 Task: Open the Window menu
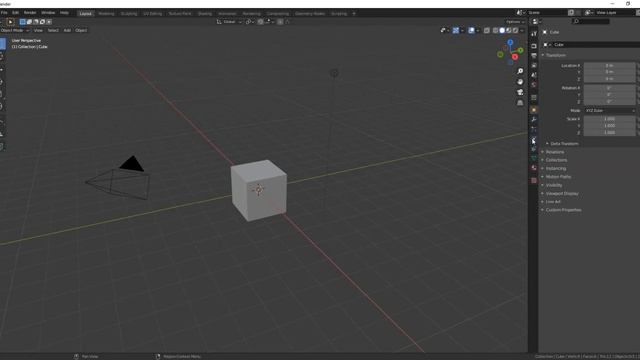coord(48,13)
